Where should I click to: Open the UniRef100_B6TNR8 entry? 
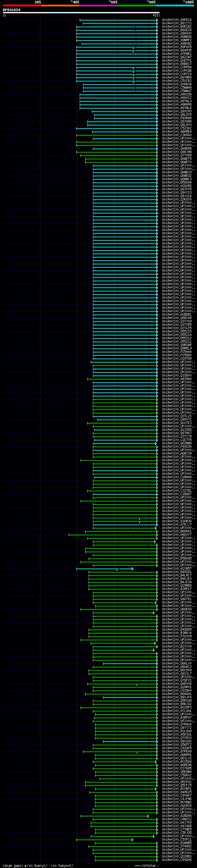point(176,78)
